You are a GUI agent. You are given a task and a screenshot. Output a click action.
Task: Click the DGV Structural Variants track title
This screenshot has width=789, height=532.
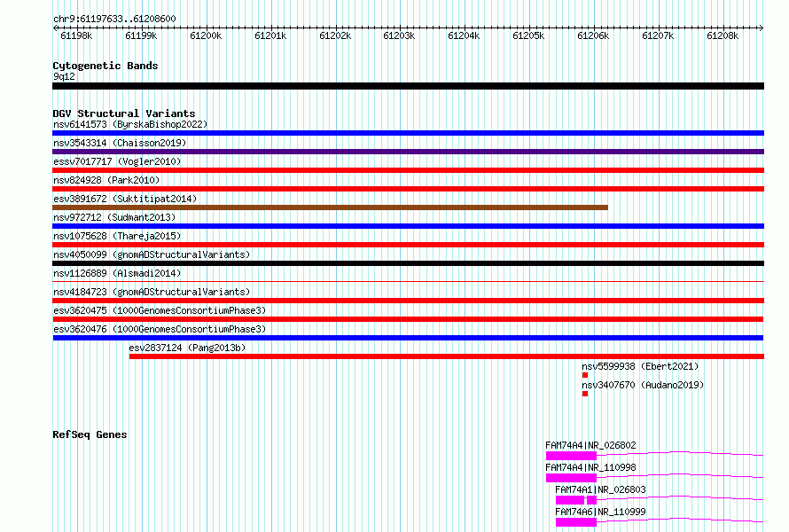pyautogui.click(x=124, y=113)
